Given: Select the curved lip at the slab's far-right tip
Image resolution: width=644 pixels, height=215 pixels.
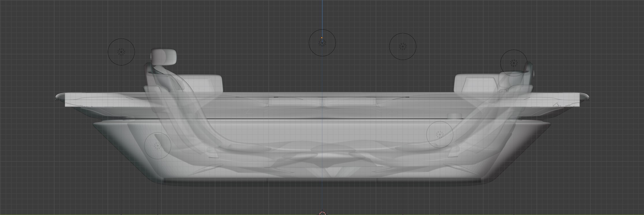Looking at the screenshot, I should click(584, 97).
